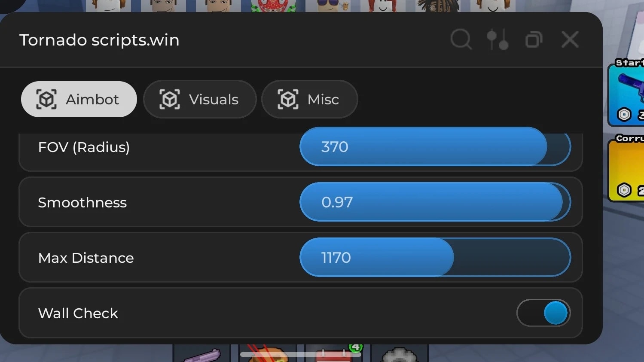Adjust the Smoothness slider at 0.97

[x=435, y=202]
